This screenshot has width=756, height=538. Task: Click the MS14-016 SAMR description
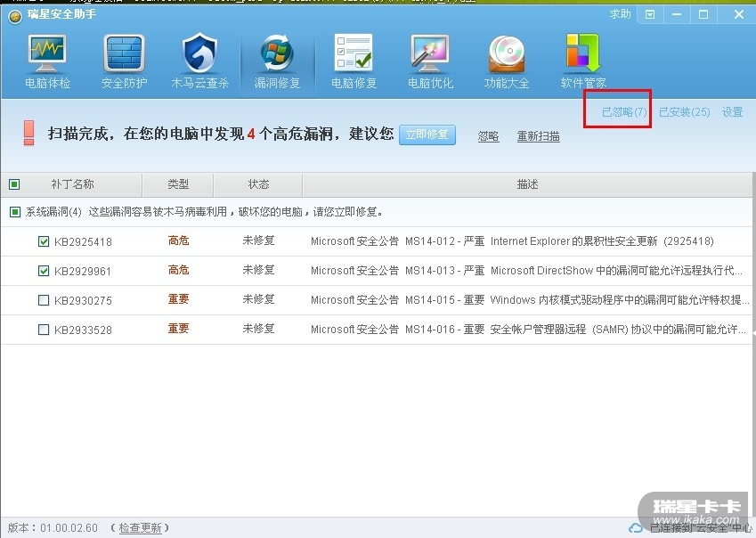[529, 330]
